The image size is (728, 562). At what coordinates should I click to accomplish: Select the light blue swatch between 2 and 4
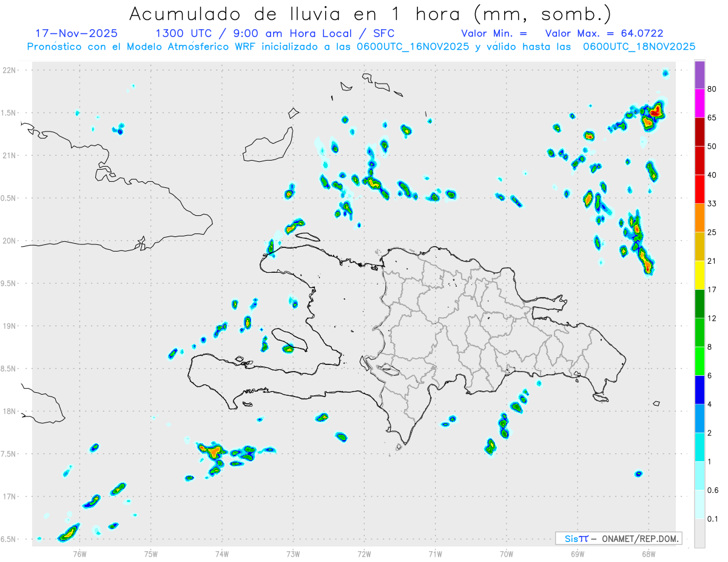click(x=699, y=418)
